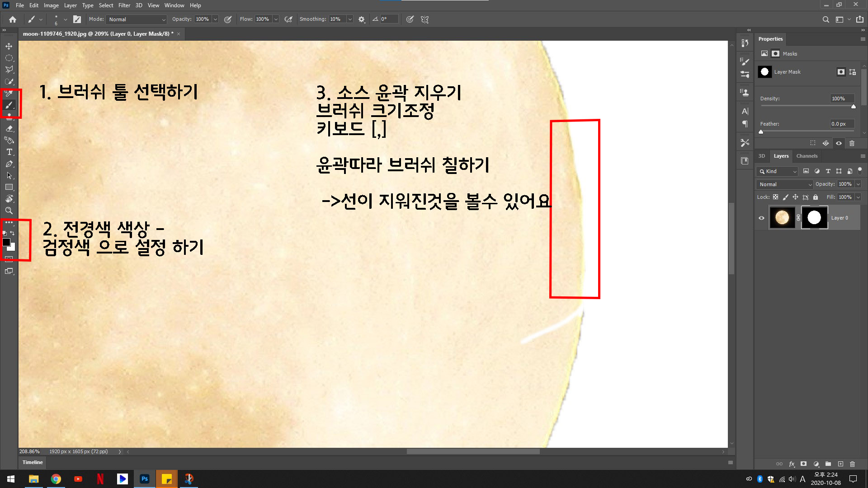Click the Eyedropper tool

pyautogui.click(x=9, y=93)
